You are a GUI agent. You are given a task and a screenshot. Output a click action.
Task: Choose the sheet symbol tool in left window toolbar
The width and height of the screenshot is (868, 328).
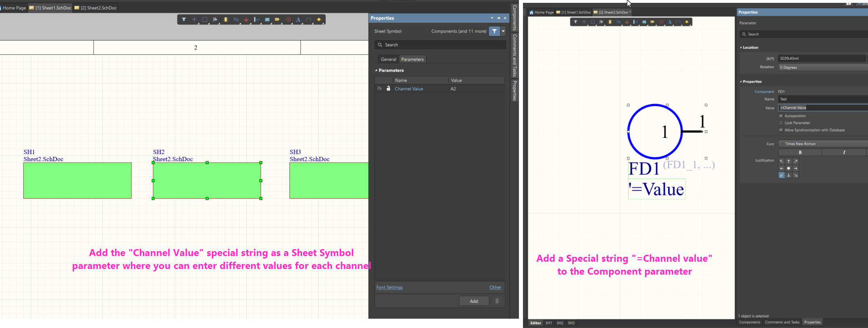tap(267, 19)
